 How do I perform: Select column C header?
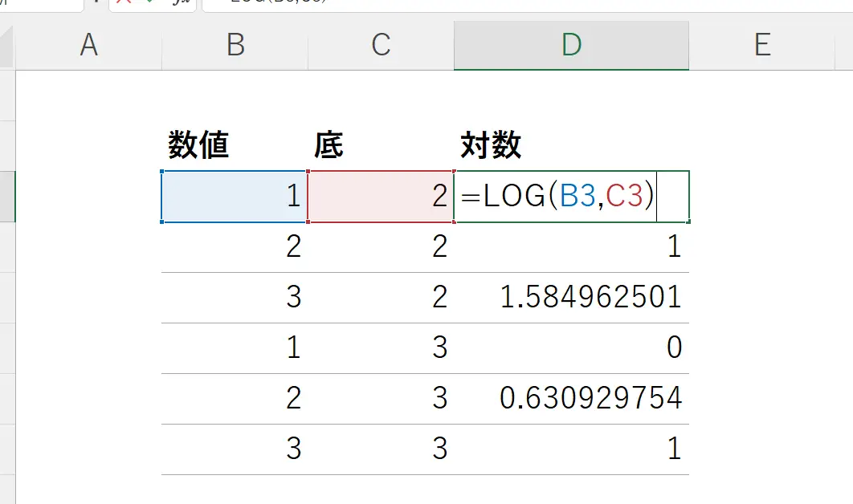(x=381, y=46)
